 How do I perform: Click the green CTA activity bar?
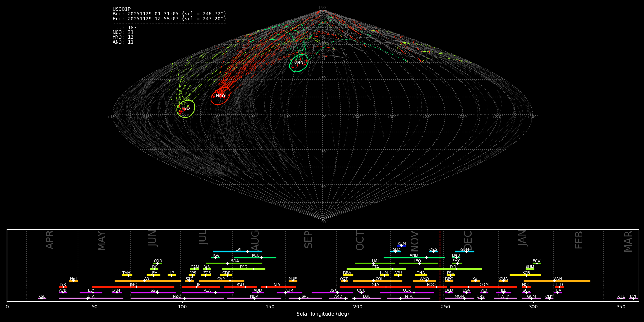(x=376, y=269)
